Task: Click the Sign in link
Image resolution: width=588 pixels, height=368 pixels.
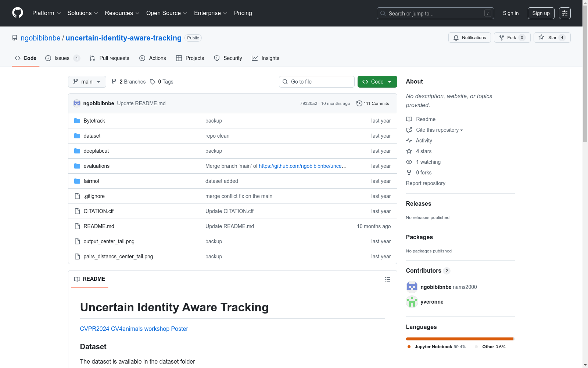Action: click(x=511, y=13)
